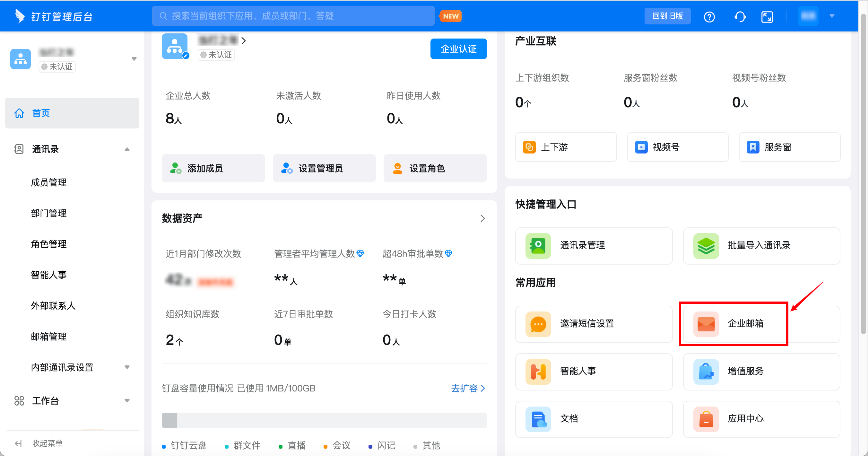
Task: Expand the 工作台 menu section
Action: click(127, 400)
